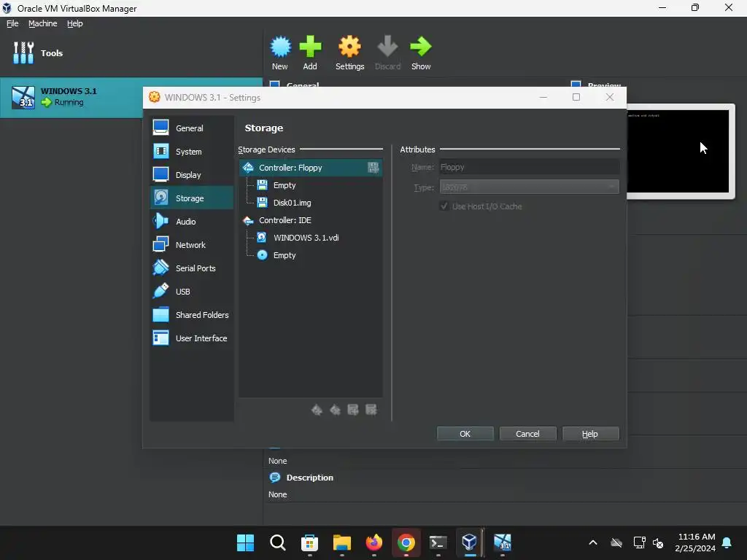The height and width of the screenshot is (560, 747).
Task: Select the WINDOWS 3.1 running machine
Action: tap(131, 97)
